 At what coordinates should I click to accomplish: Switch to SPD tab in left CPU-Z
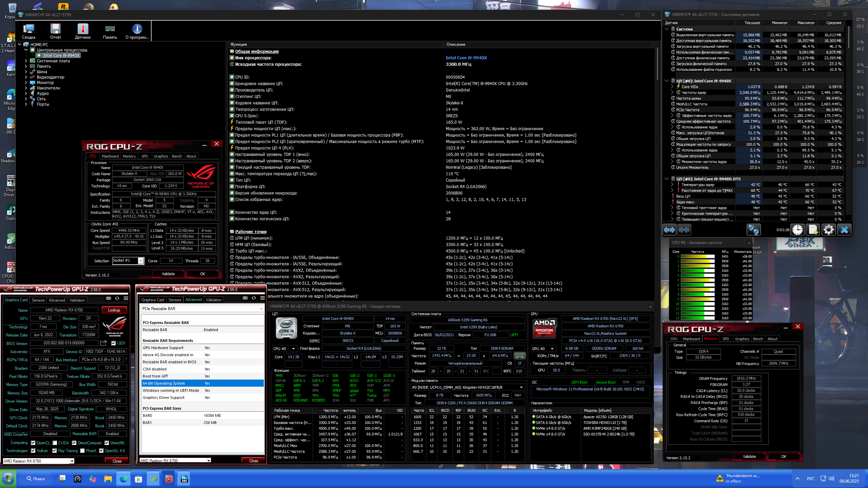(x=145, y=156)
